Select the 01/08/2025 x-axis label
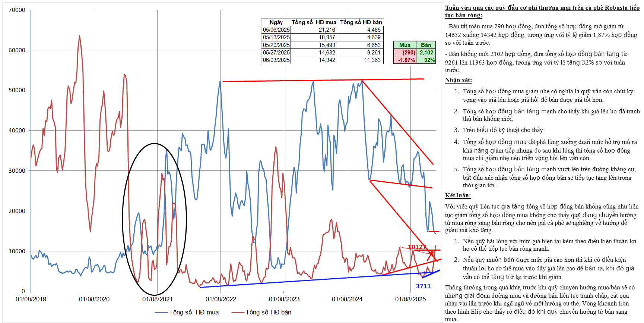Image resolution: width=644 pixels, height=323 pixels. (x=410, y=299)
